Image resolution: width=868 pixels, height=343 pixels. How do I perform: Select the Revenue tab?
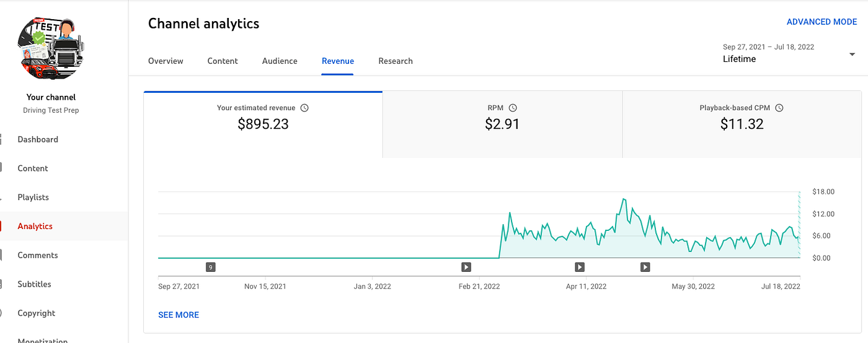338,61
